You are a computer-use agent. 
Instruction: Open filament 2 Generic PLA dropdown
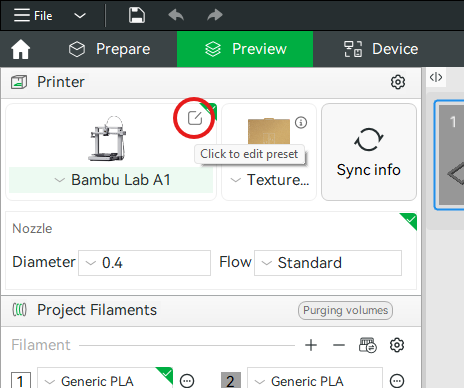[315, 379]
